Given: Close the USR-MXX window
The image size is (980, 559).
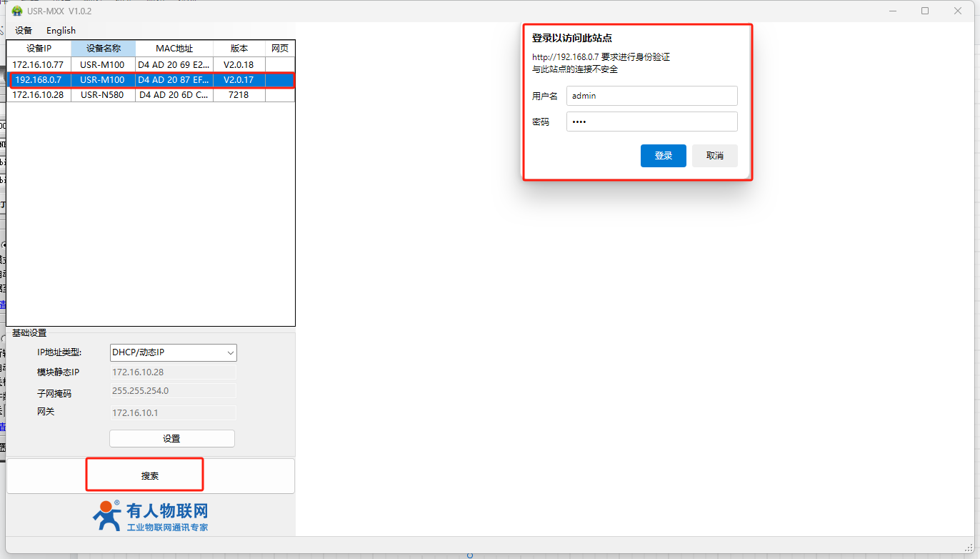Looking at the screenshot, I should [x=959, y=11].
